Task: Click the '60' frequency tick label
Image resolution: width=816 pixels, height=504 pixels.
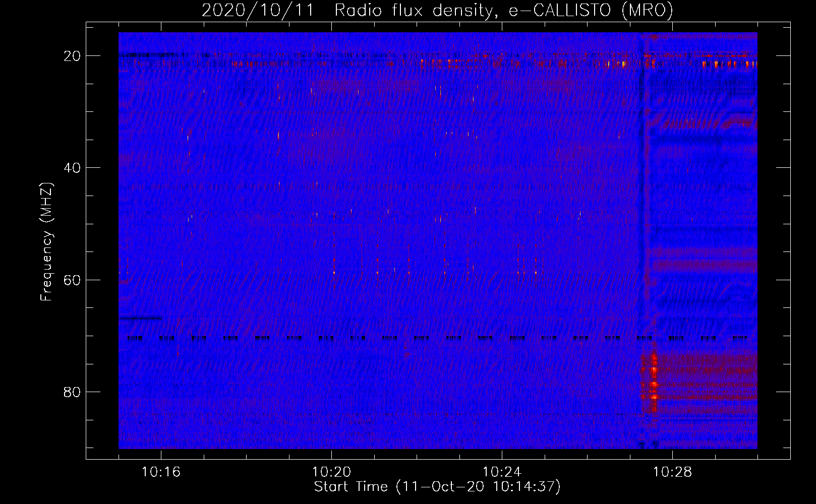Action: pyautogui.click(x=73, y=280)
